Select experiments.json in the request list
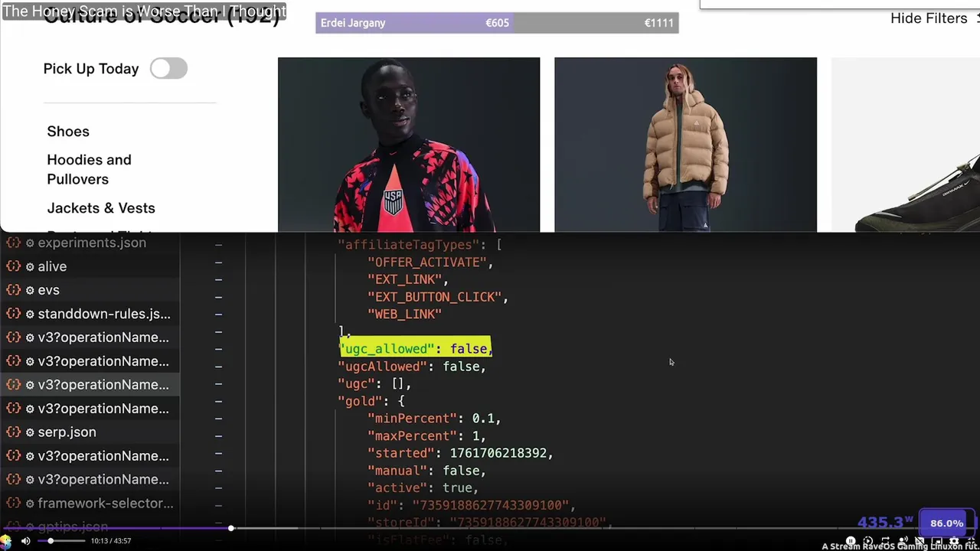Screen dimensions: 980x551 (x=92, y=243)
